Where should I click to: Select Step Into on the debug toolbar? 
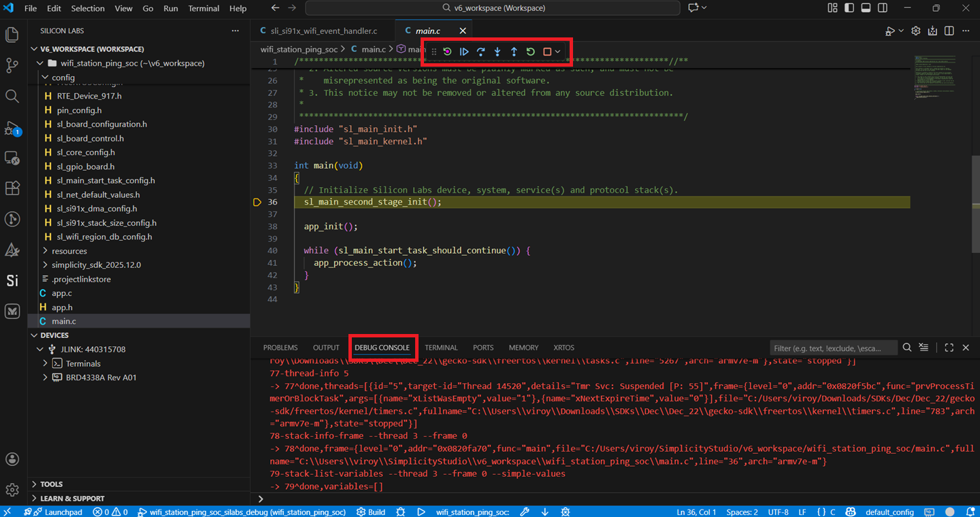(x=497, y=51)
